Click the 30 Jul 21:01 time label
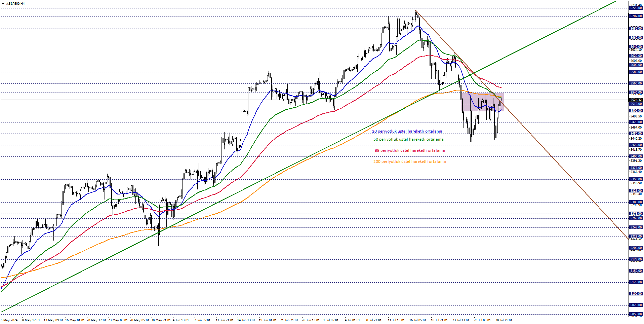 click(504, 320)
